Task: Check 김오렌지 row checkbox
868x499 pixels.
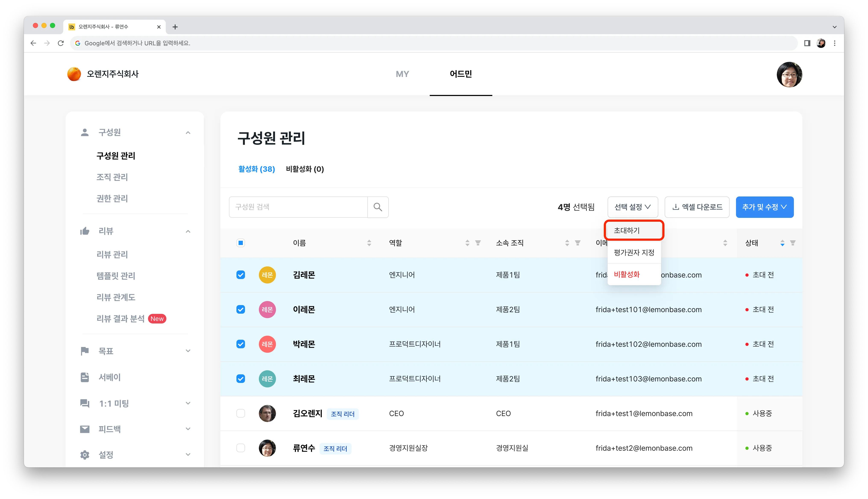Action: point(241,413)
